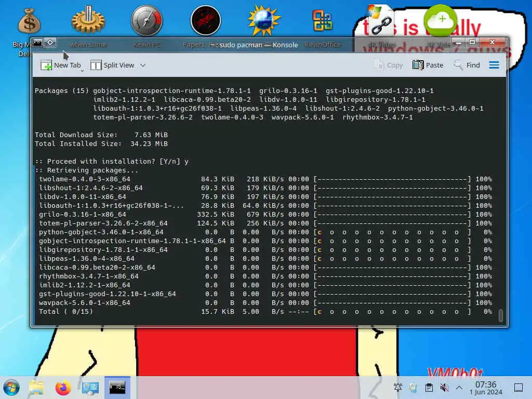
Task: Launch Firefox from the taskbar
Action: pyautogui.click(x=63, y=388)
